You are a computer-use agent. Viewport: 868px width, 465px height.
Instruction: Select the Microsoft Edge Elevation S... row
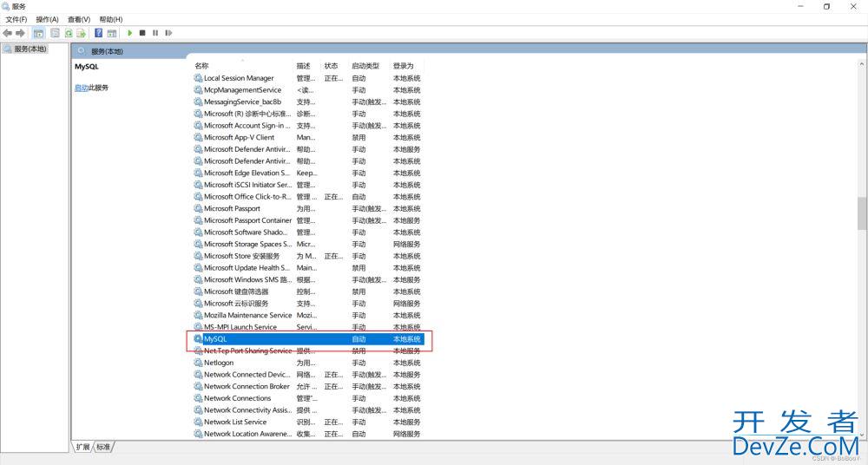pos(308,173)
